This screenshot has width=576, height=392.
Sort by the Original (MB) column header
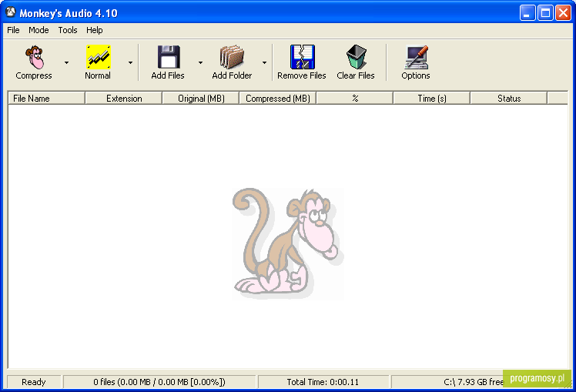[201, 99]
